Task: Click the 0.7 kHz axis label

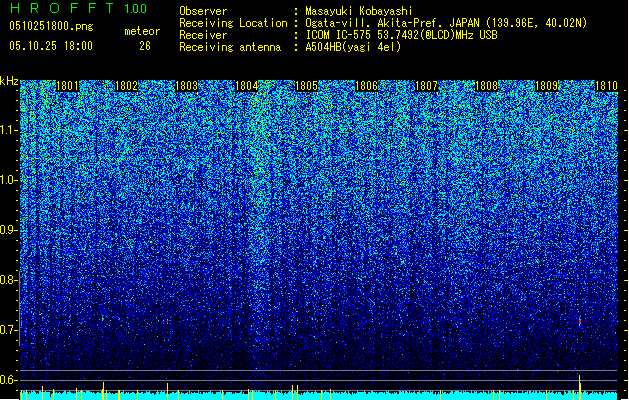Action: tap(8, 330)
